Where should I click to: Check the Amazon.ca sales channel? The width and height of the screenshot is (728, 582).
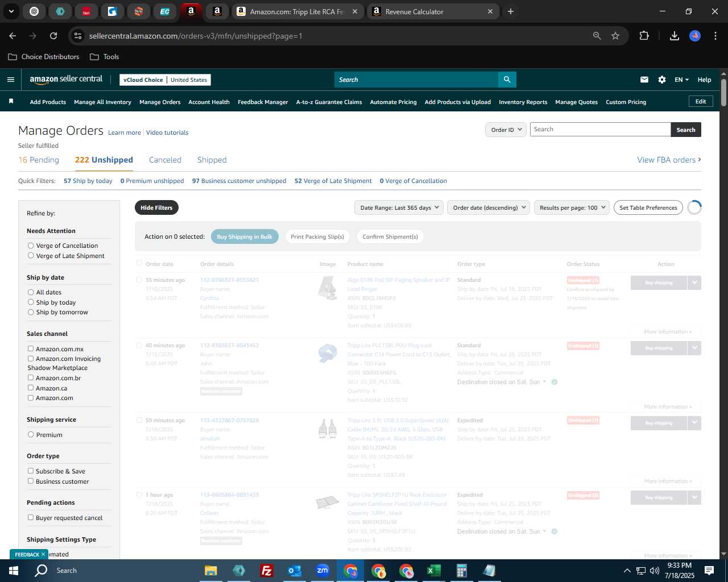[x=31, y=388]
